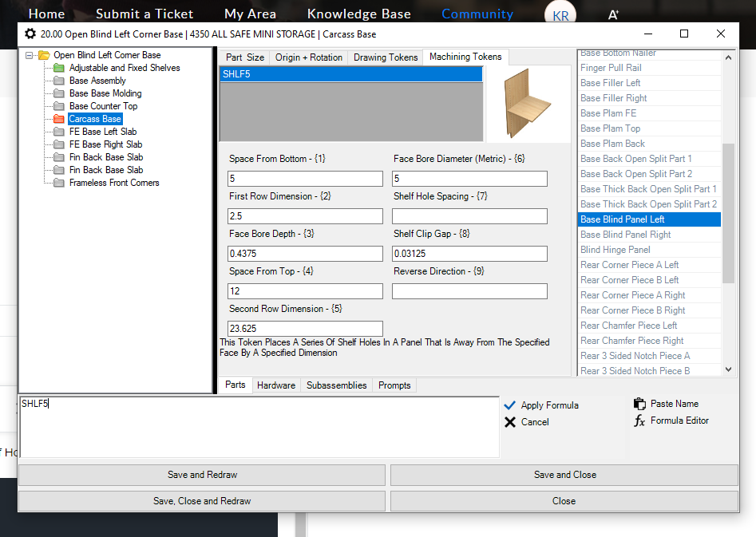Click into Face Bore Diameter (Metric) field

469,179
